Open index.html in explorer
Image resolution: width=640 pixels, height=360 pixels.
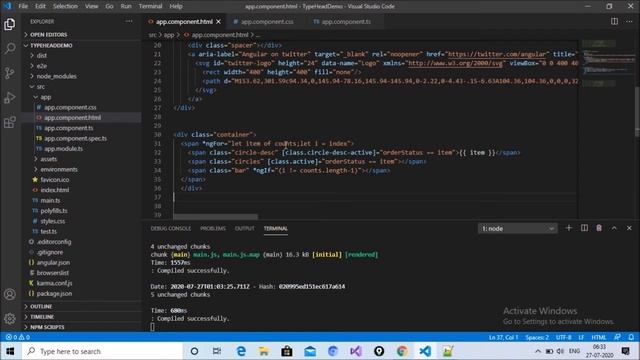82,190
